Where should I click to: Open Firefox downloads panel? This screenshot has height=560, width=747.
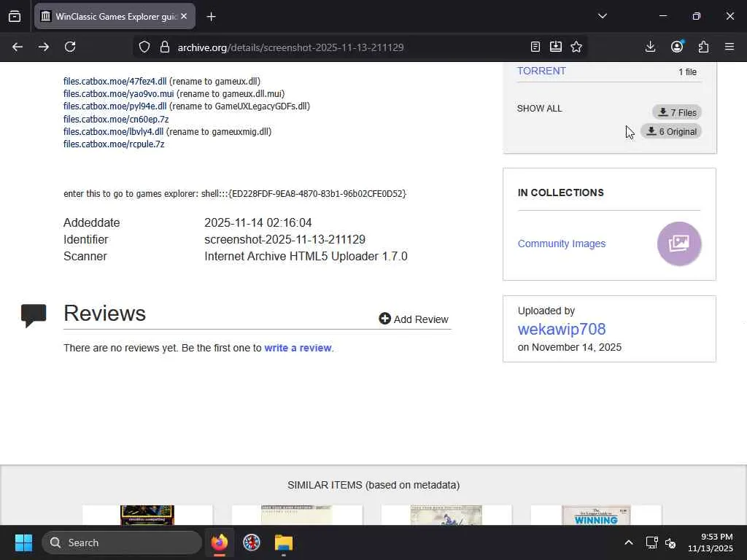(x=650, y=47)
